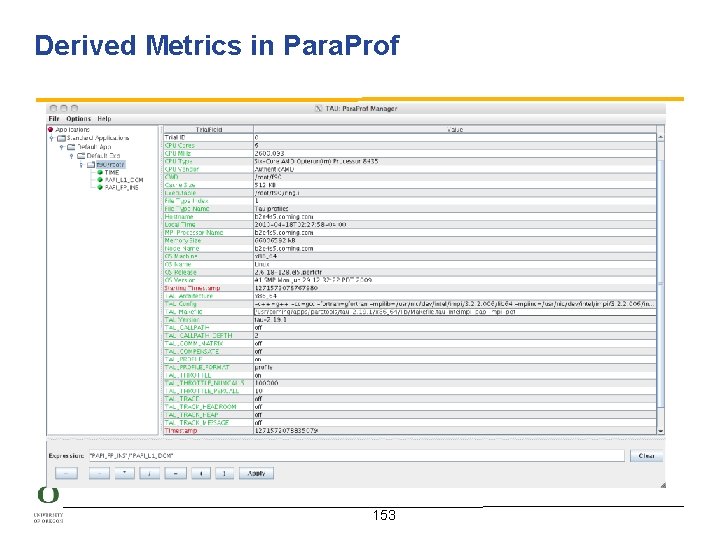Select the Cache Size field cell
The image size is (720, 540).
pyautogui.click(x=208, y=185)
